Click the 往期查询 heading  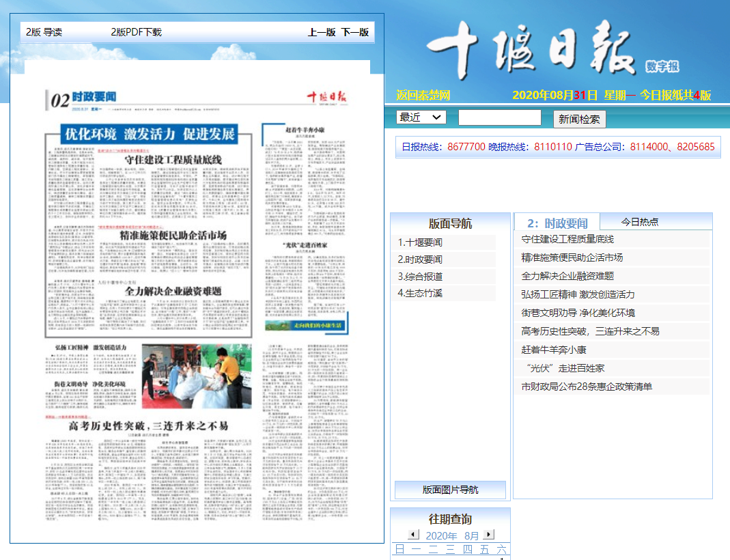coord(450,519)
